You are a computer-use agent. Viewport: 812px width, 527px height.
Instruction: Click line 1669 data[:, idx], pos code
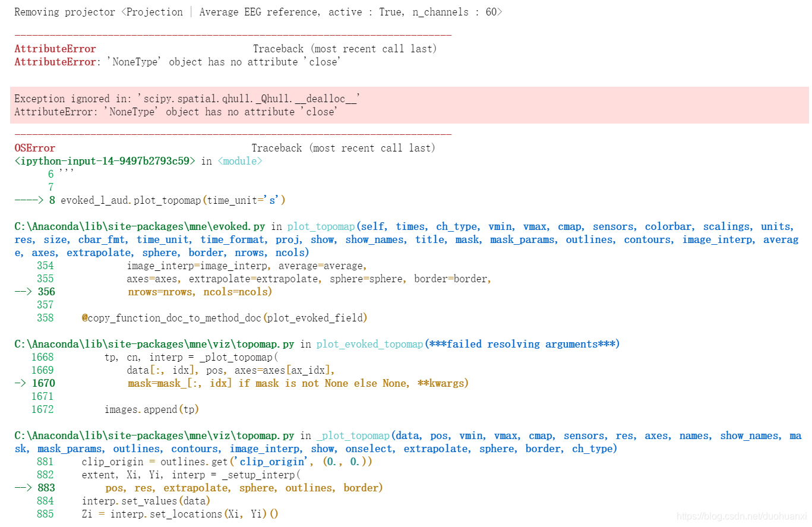point(231,370)
